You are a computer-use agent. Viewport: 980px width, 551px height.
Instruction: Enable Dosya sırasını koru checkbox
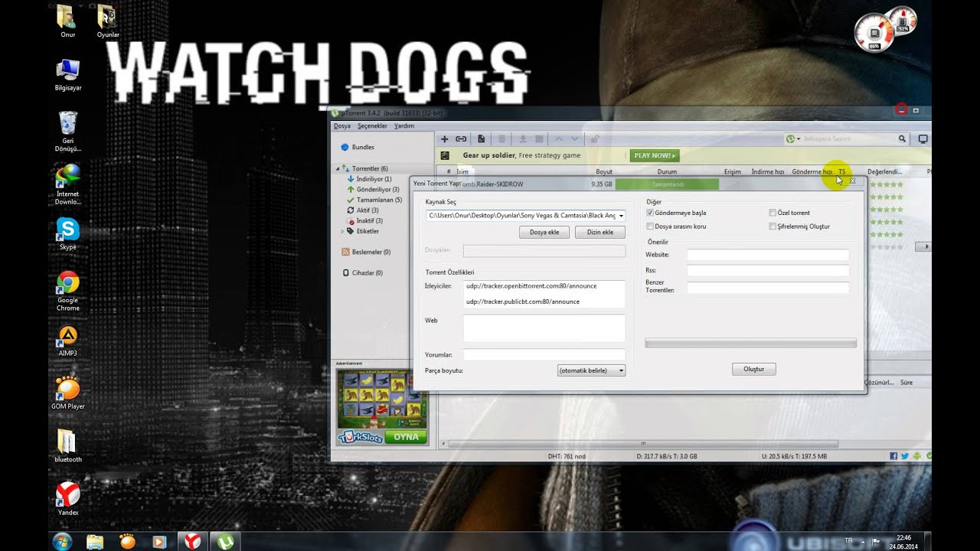pos(650,227)
